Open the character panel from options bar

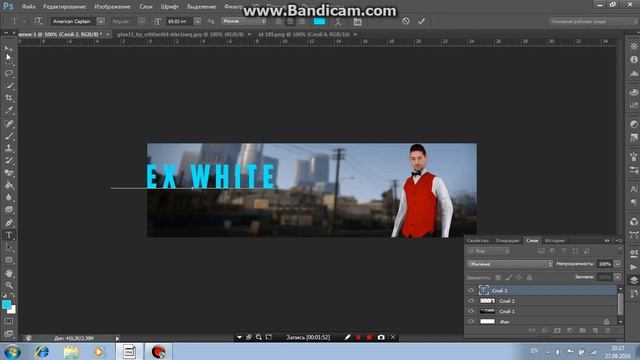click(x=358, y=21)
